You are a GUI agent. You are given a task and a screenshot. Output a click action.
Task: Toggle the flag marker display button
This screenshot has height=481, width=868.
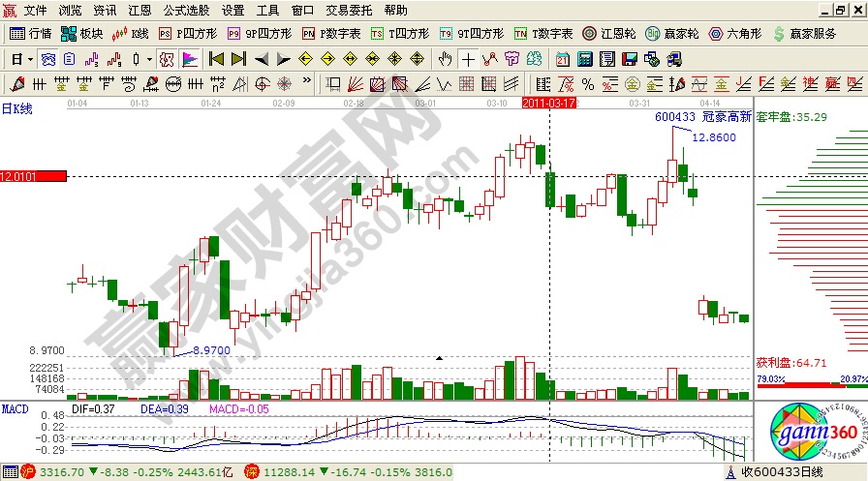point(190,58)
